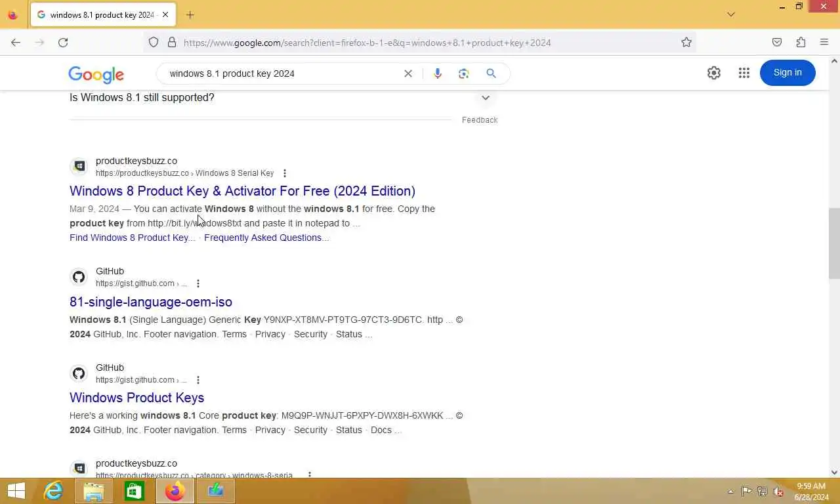The width and height of the screenshot is (840, 504).
Task: Click the site security padlock icon
Action: click(172, 43)
